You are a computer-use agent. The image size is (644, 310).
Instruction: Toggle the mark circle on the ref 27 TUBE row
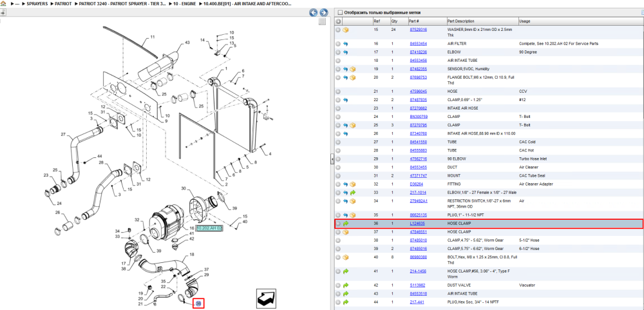pyautogui.click(x=339, y=142)
